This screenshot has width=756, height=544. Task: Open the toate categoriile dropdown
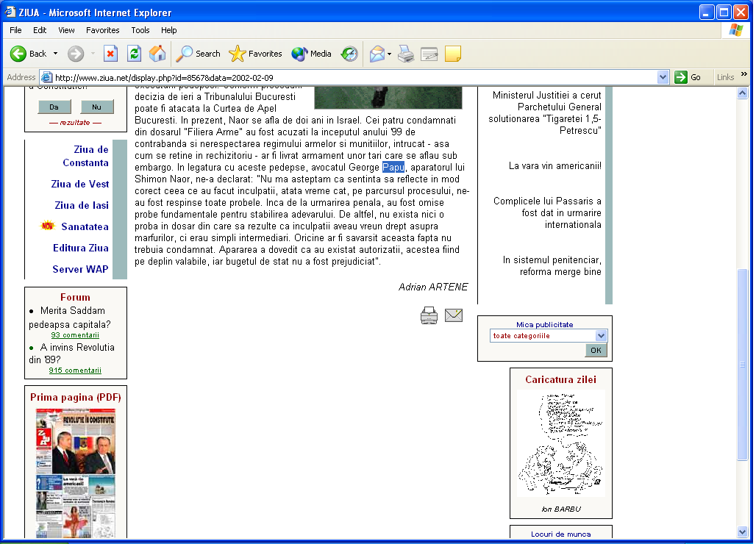pos(548,335)
